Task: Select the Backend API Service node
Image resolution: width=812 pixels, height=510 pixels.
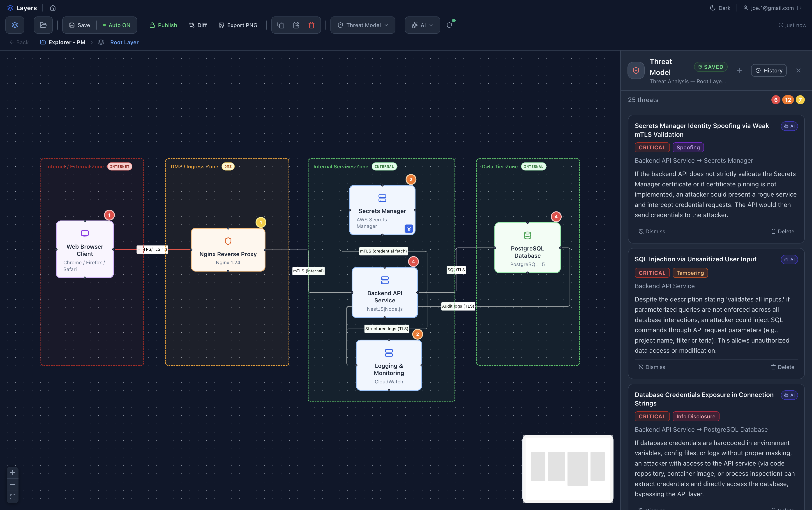Action: [x=385, y=292]
